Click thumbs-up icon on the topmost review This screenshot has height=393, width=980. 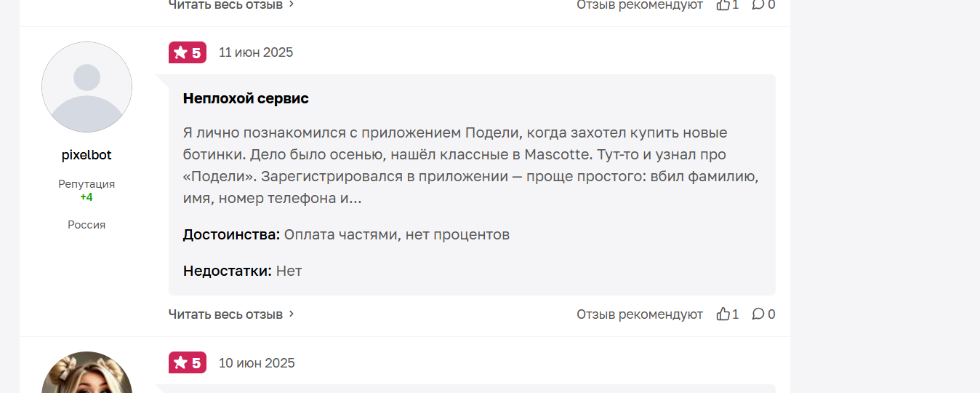723,4
